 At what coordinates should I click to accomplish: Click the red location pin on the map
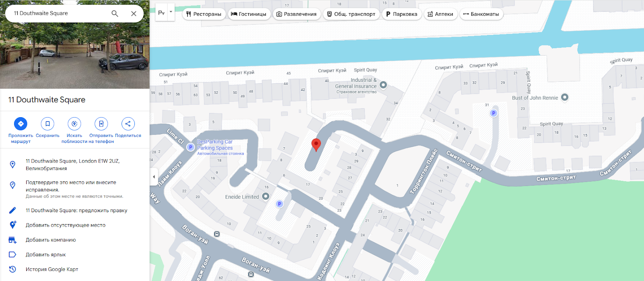316,145
